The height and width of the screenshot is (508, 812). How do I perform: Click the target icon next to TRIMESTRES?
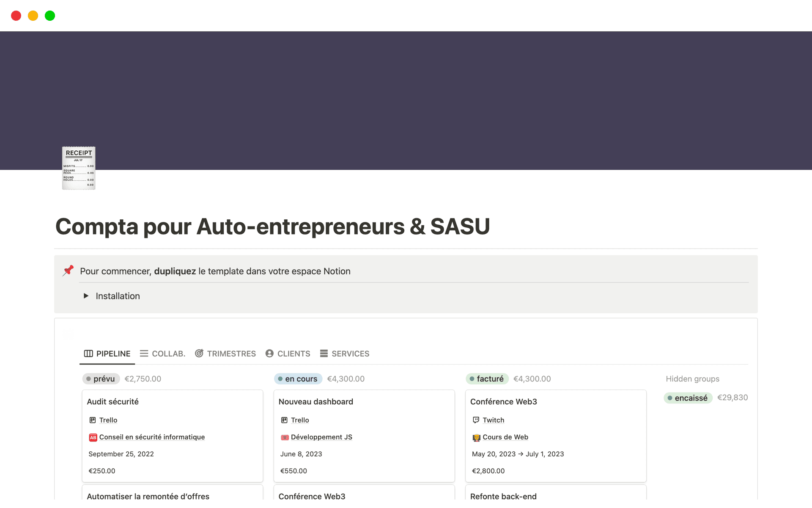coord(199,353)
